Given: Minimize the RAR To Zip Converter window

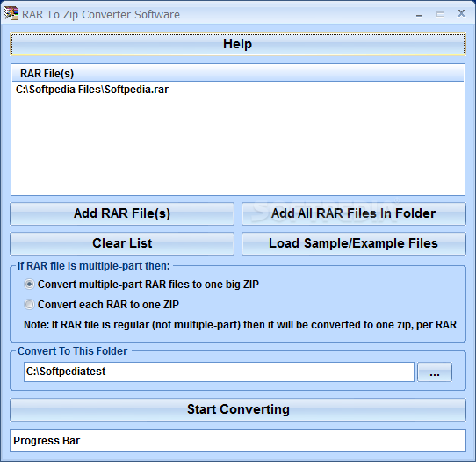Looking at the screenshot, I should 420,14.
